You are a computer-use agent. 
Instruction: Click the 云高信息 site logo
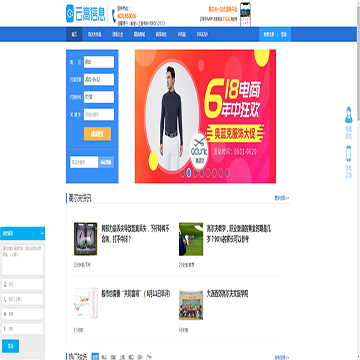86,14
